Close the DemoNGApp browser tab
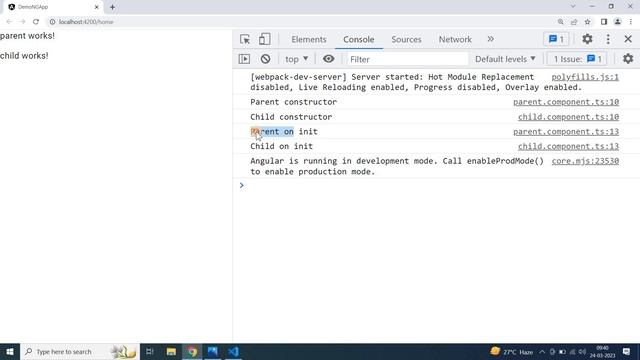The image size is (640, 360). tap(97, 7)
